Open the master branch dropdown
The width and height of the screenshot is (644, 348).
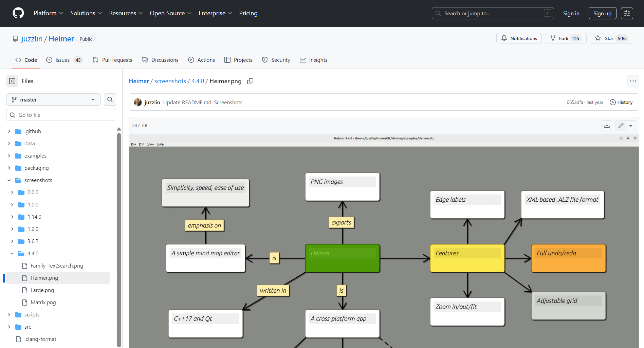pos(53,99)
